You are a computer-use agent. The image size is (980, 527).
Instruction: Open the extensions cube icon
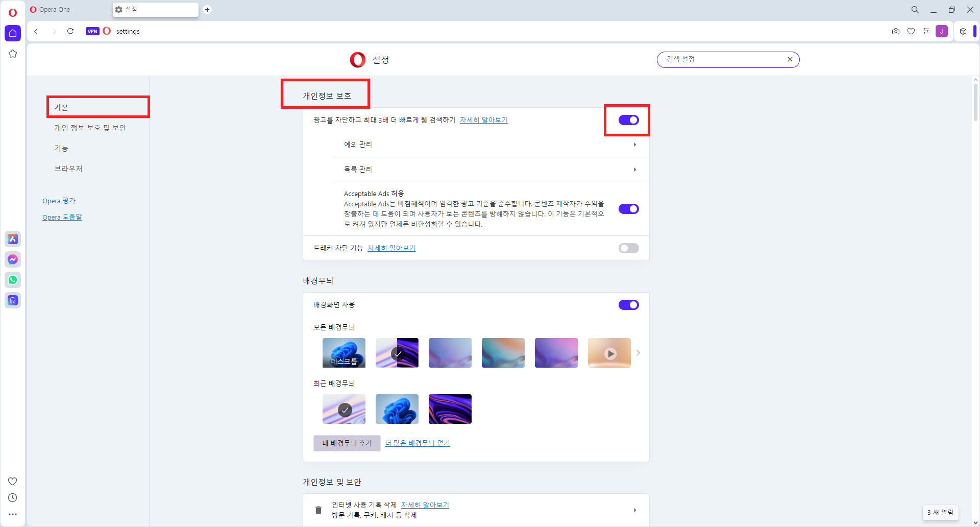(963, 31)
